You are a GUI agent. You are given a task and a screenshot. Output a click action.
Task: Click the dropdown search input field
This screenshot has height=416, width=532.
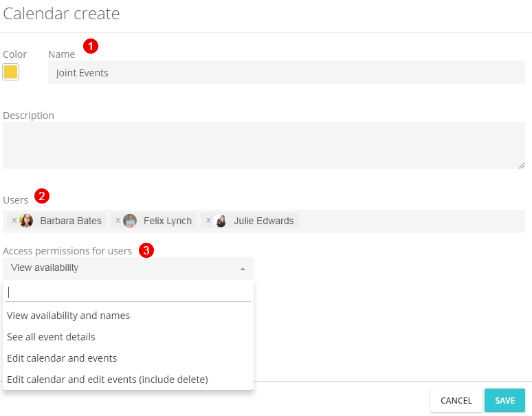tap(128, 292)
